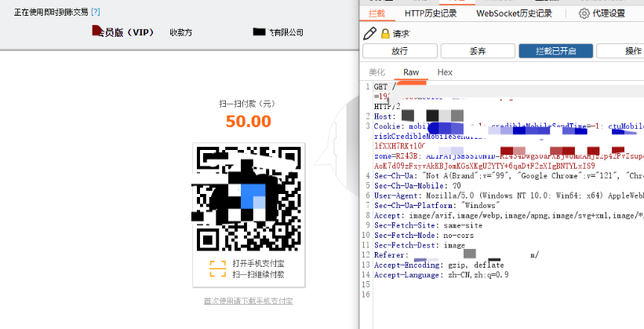The width and height of the screenshot is (644, 329).
Task: Click the gear icon beside 代理设置
Action: pyautogui.click(x=584, y=13)
